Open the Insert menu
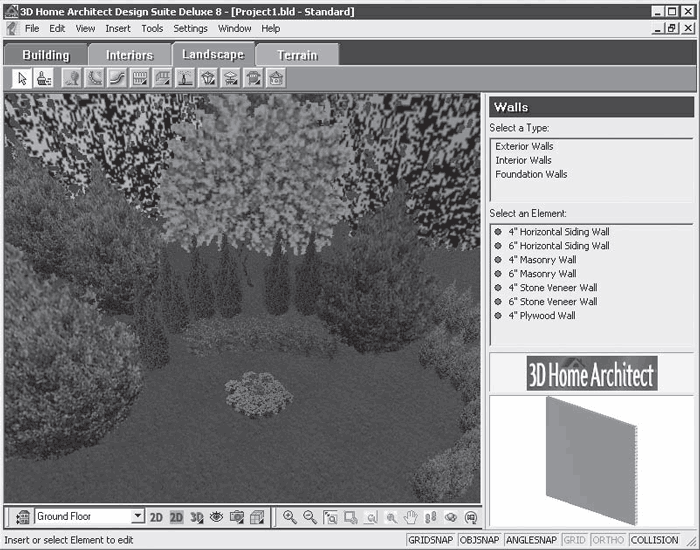This screenshot has height=550, width=700. click(118, 29)
